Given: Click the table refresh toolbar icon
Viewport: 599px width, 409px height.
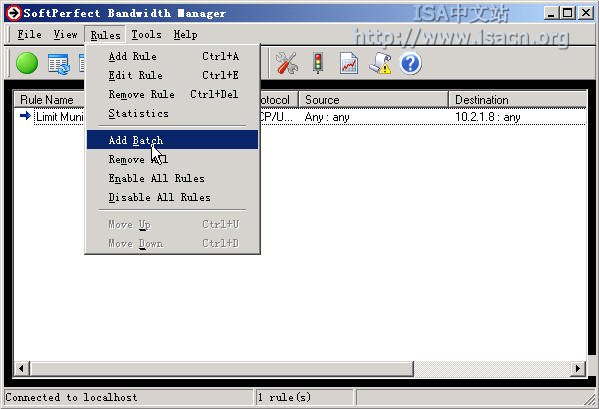Looking at the screenshot, I should (59, 63).
